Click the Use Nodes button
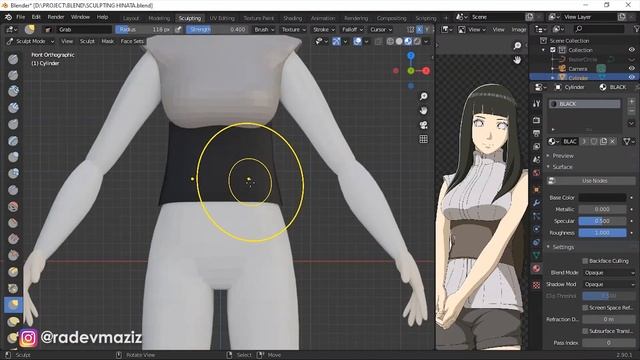 click(x=591, y=181)
